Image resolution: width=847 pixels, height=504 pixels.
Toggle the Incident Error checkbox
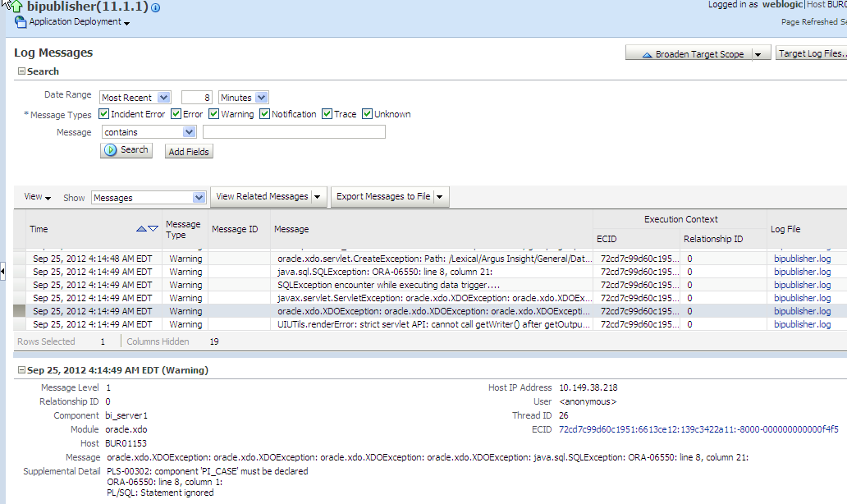click(103, 114)
